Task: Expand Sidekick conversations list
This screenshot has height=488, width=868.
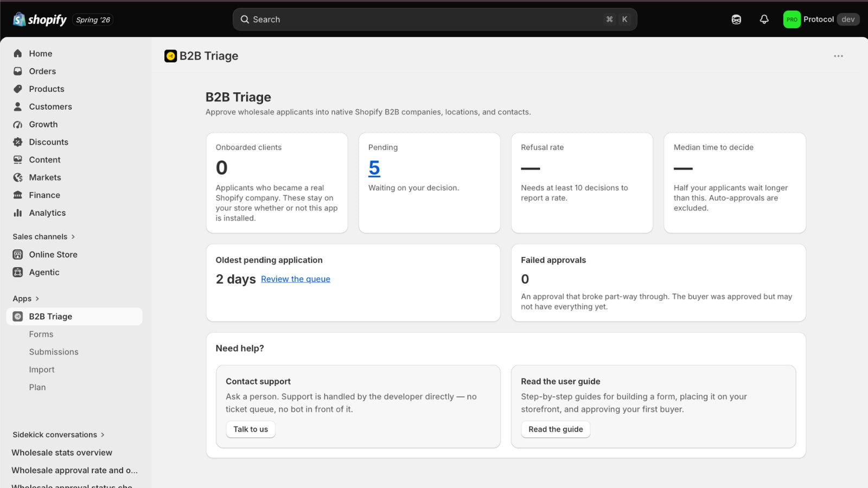Action: (59, 435)
